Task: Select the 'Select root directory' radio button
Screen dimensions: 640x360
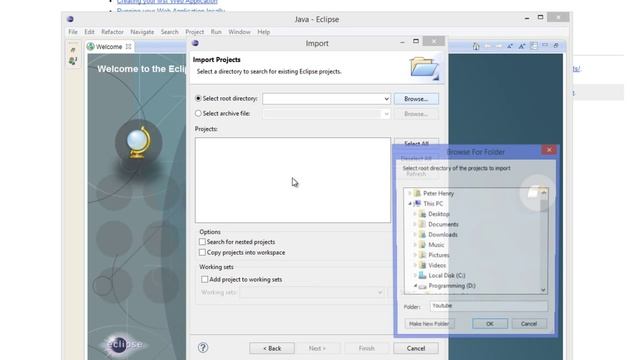Action: 198,98
